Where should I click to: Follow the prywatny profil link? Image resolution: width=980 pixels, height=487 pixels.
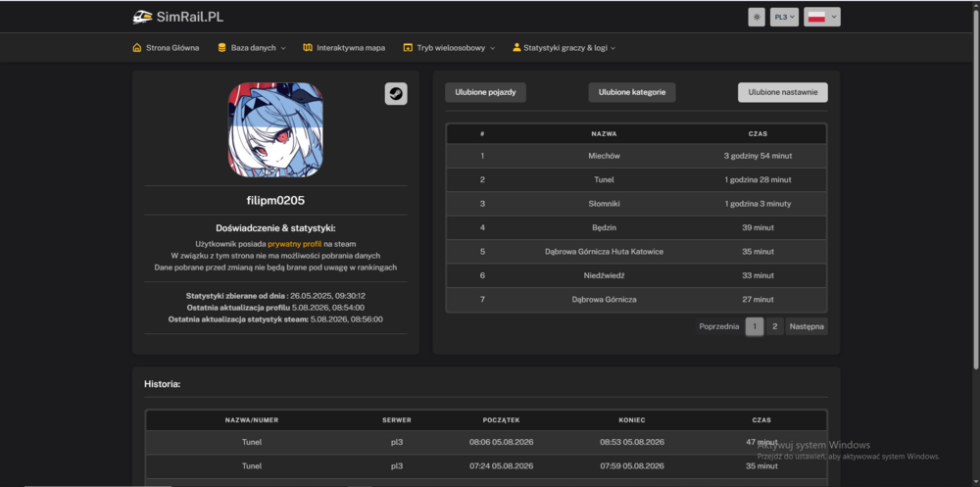[x=294, y=244]
